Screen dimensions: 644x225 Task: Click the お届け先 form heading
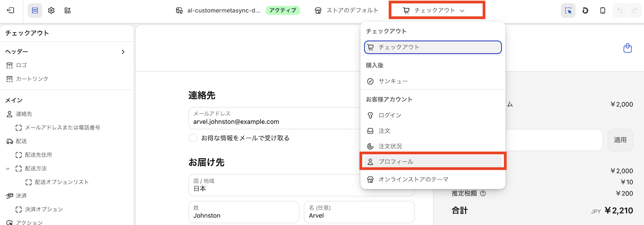coord(206,162)
